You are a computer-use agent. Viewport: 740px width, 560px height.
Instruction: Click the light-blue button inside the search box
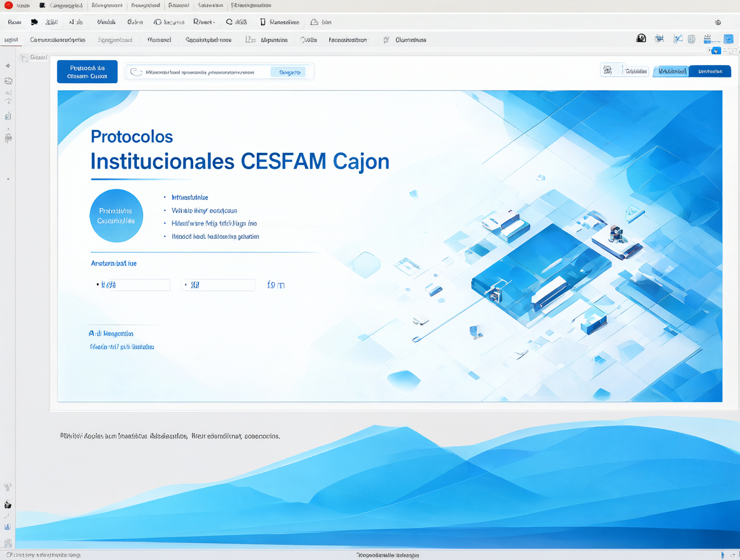click(x=288, y=72)
